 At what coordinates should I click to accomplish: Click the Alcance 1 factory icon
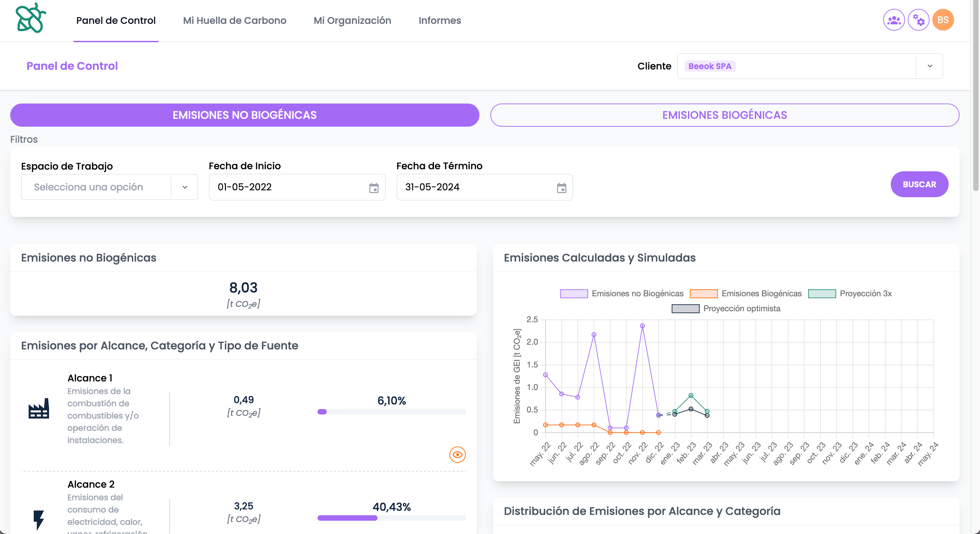pos(39,408)
